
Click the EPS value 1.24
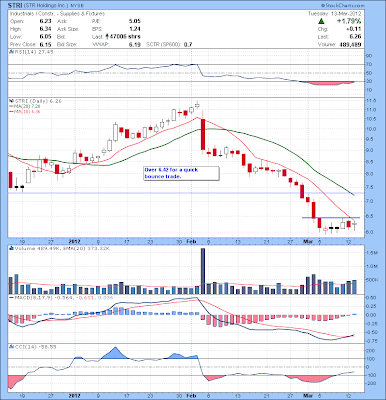click(x=135, y=29)
